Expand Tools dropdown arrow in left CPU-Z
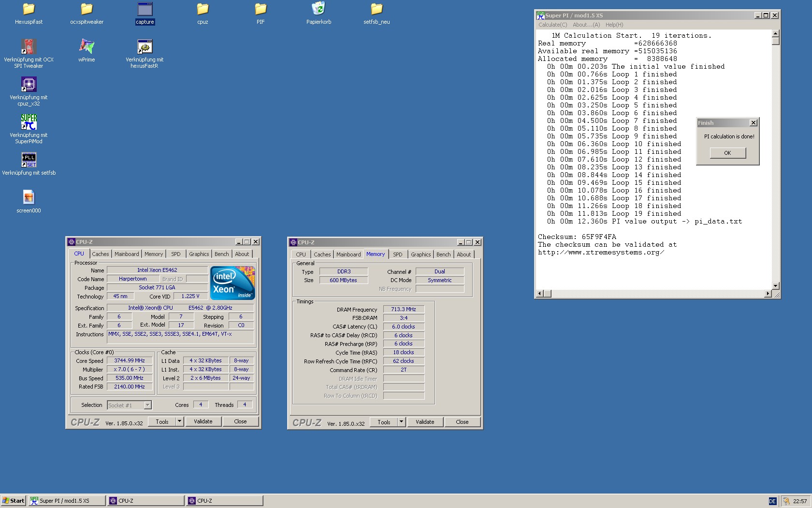 180,421
